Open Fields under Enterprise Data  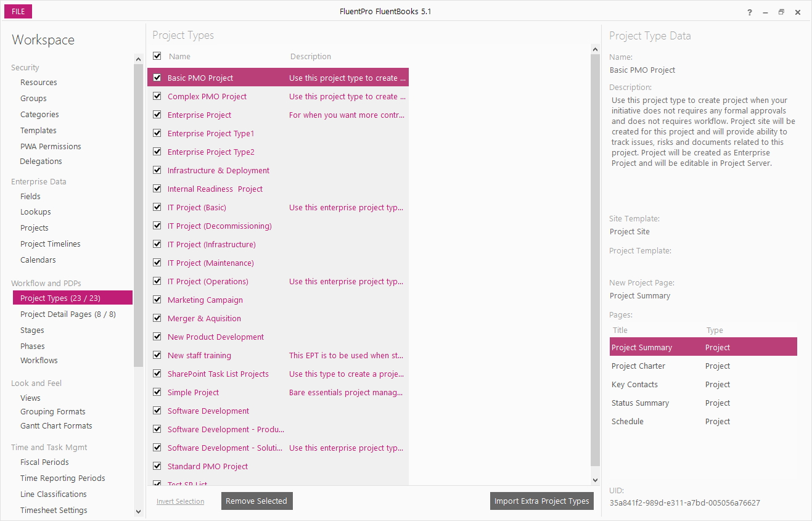[30, 197]
